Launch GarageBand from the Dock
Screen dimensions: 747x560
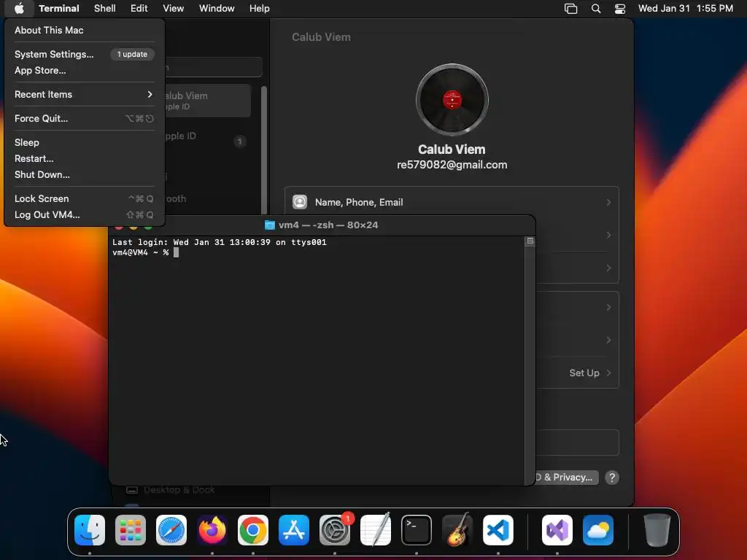pos(457,530)
